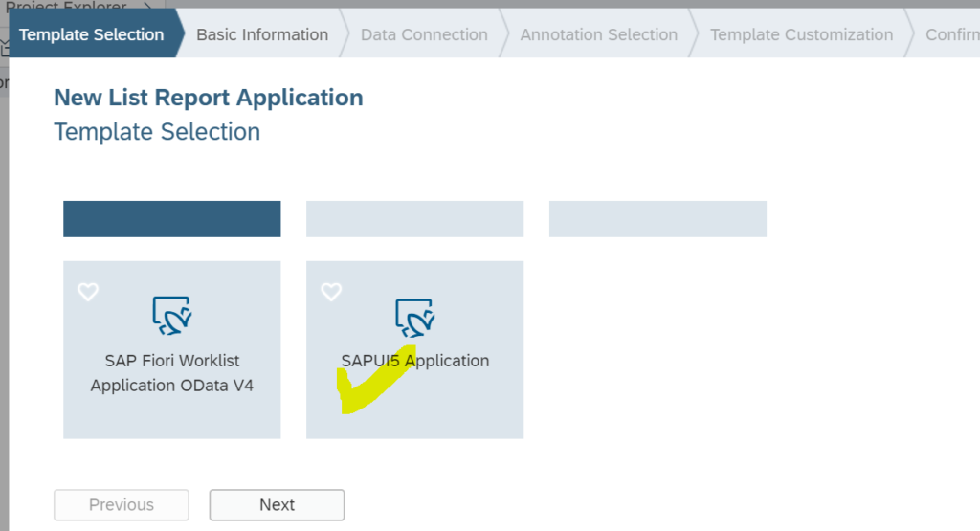Go to the Template Selection wizard step
The image size is (980, 531).
click(91, 34)
